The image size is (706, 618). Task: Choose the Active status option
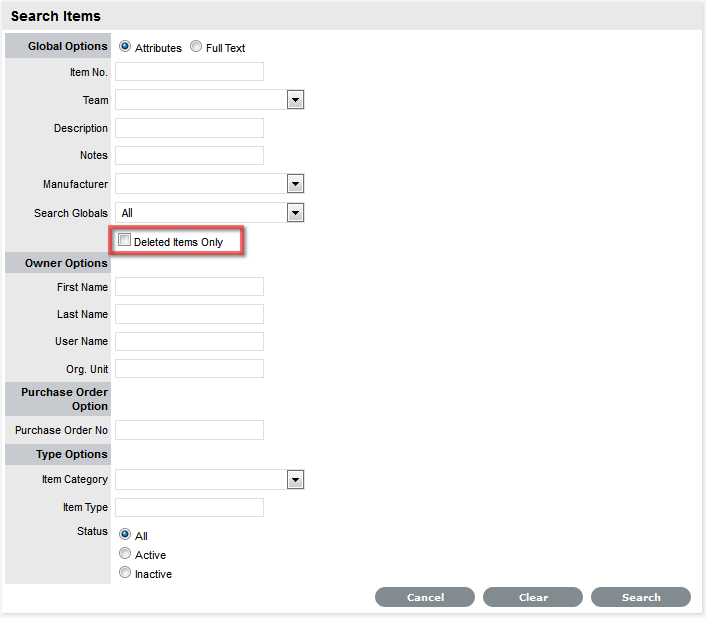pyautogui.click(x=125, y=554)
